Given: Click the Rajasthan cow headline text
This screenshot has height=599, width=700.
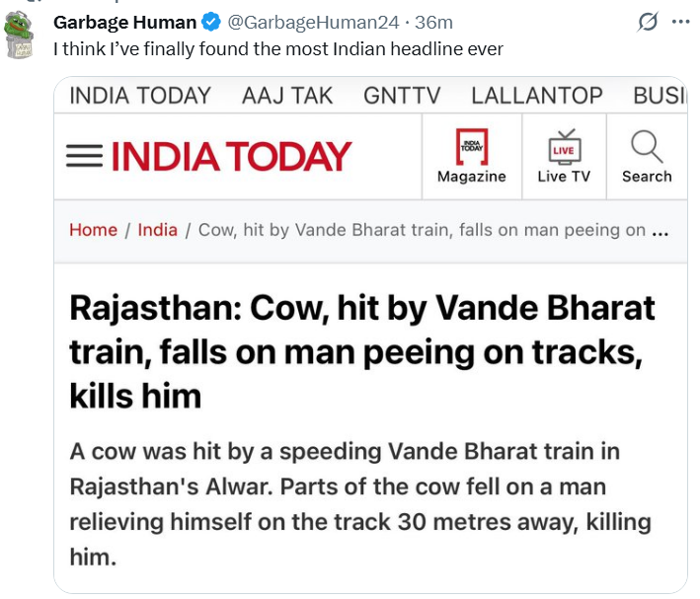Looking at the screenshot, I should coord(361,352).
